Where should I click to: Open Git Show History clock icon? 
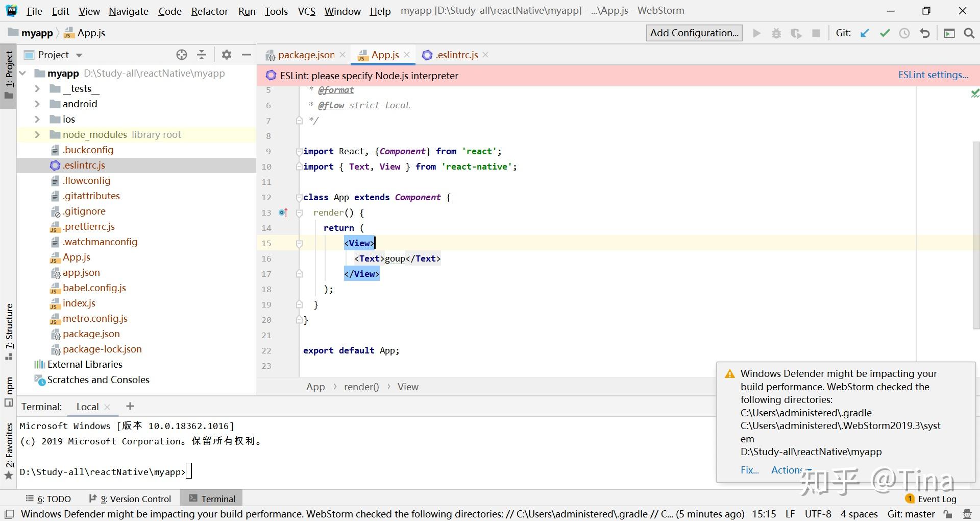click(x=904, y=33)
